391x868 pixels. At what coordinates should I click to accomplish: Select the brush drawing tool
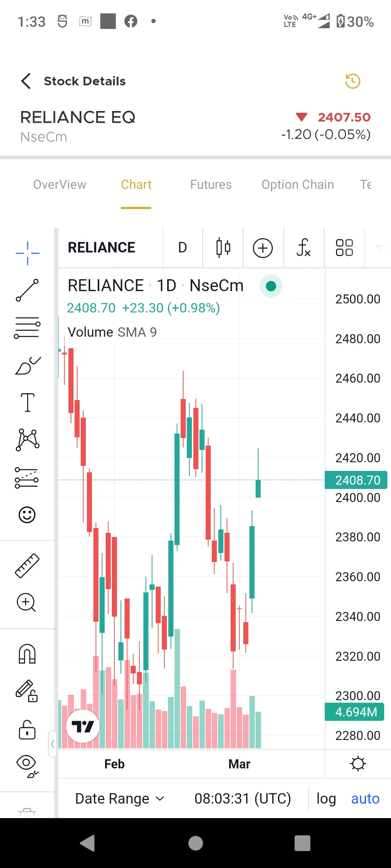tap(28, 365)
